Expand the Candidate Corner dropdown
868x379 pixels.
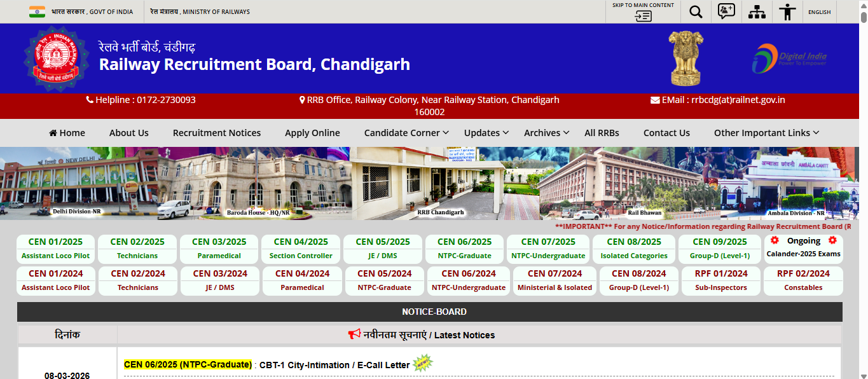406,133
